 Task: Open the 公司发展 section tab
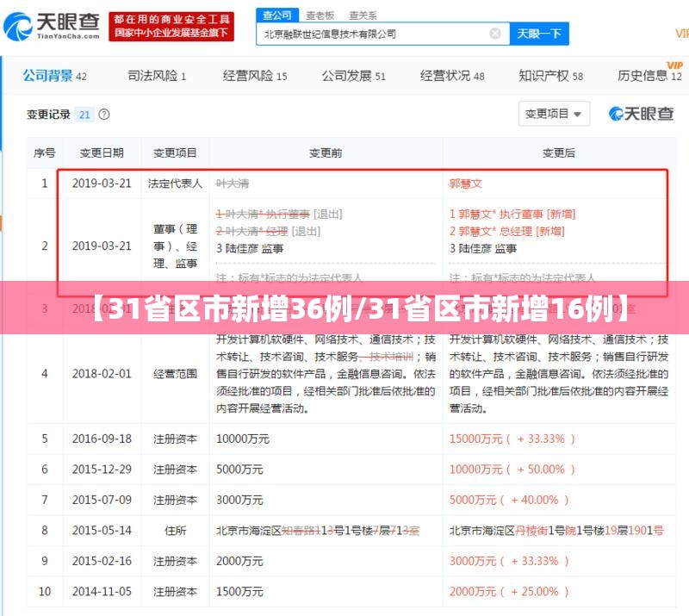pyautogui.click(x=354, y=76)
